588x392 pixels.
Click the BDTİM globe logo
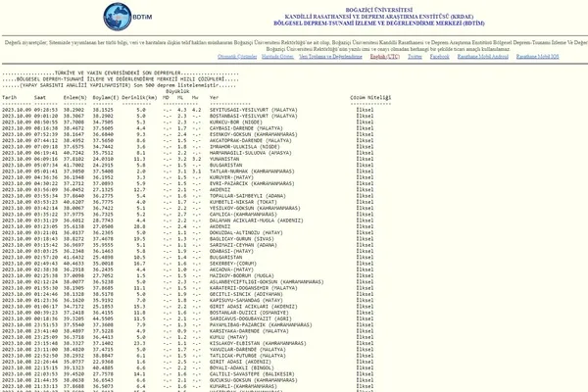pos(118,17)
